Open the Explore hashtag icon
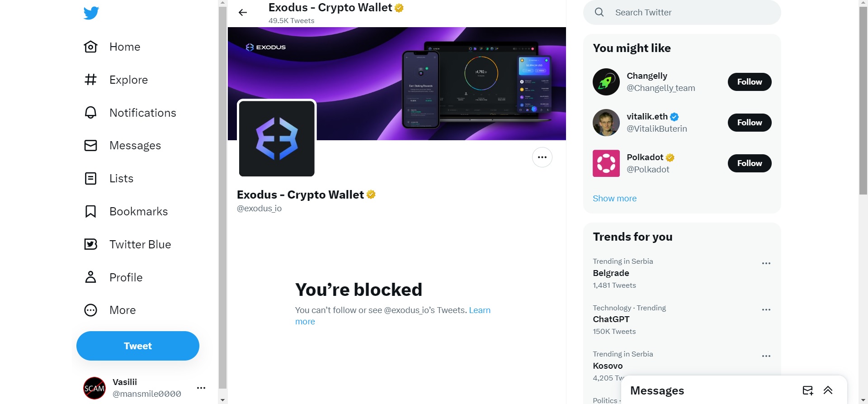 91,80
